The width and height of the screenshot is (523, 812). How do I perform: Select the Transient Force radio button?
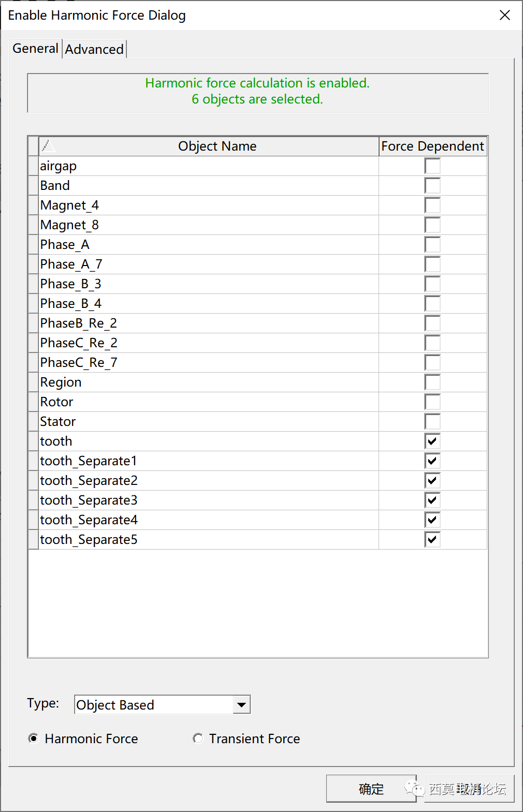[197, 739]
